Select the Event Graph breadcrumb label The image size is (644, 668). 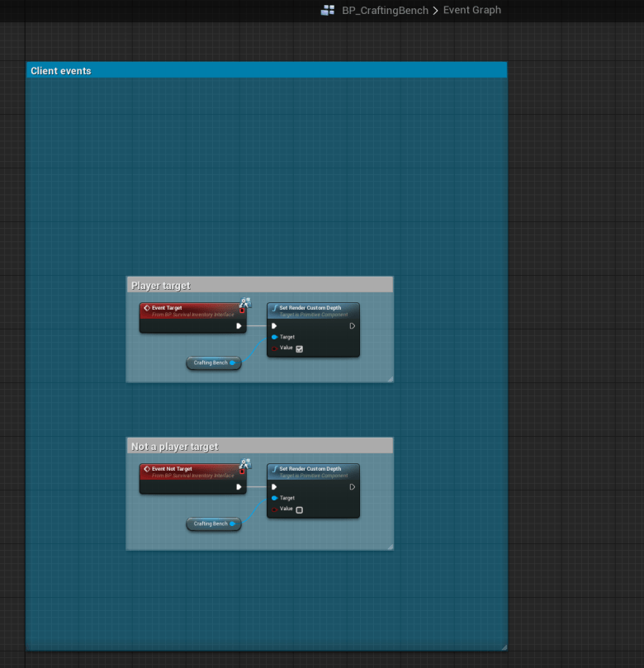coord(471,11)
